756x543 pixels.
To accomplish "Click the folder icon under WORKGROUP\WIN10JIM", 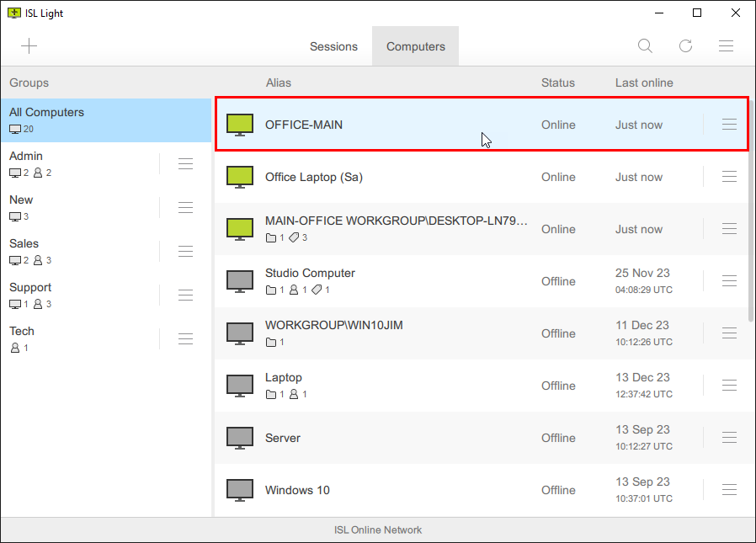I will (271, 342).
